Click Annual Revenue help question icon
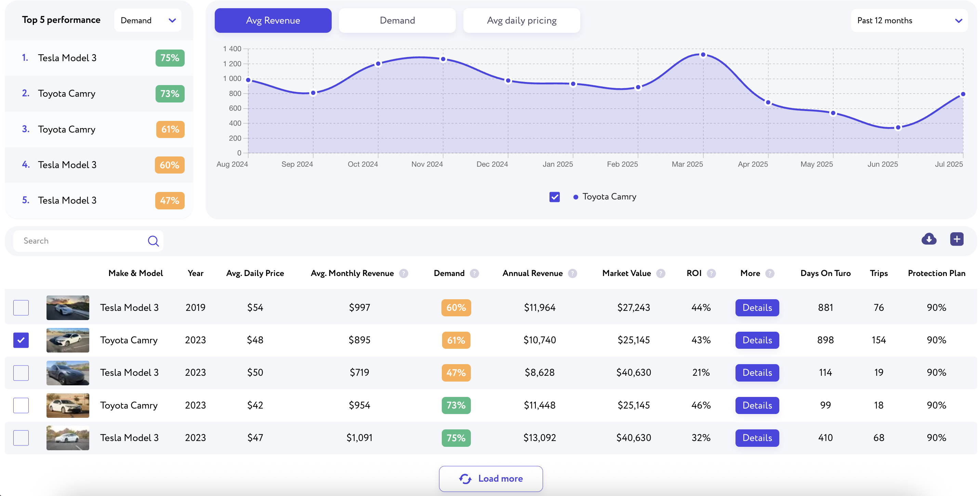This screenshot has height=496, width=980. click(572, 273)
